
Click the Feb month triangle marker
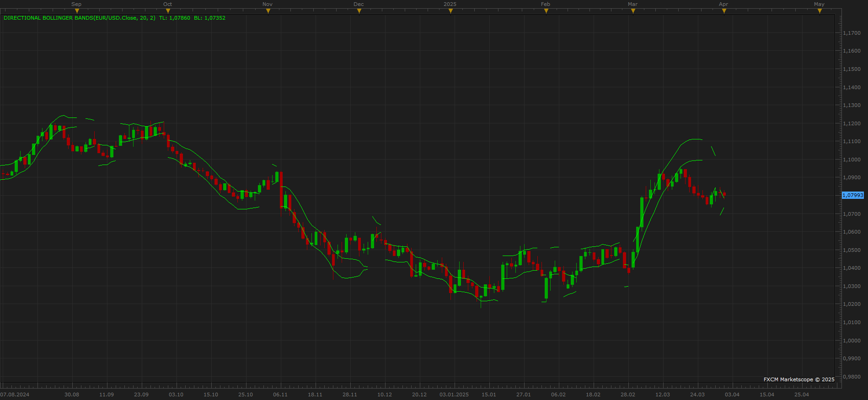tap(546, 11)
